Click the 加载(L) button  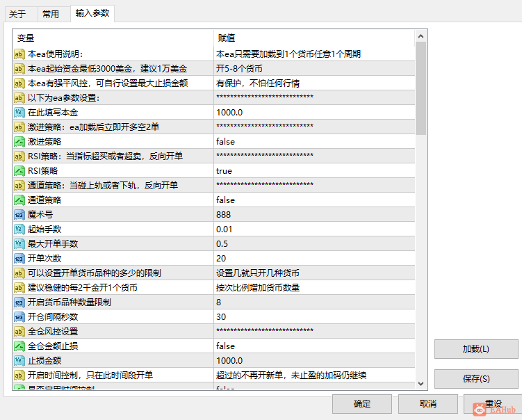coord(476,349)
